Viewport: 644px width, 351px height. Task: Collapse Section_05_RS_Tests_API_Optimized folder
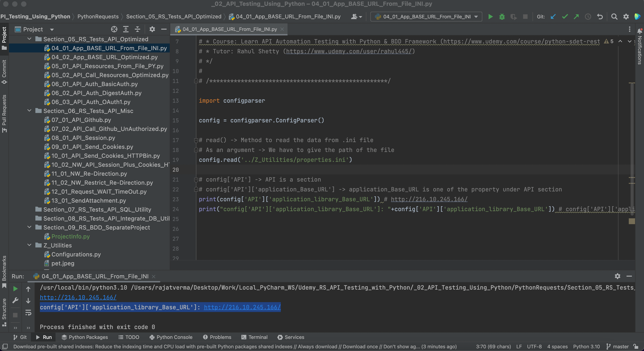(x=29, y=39)
